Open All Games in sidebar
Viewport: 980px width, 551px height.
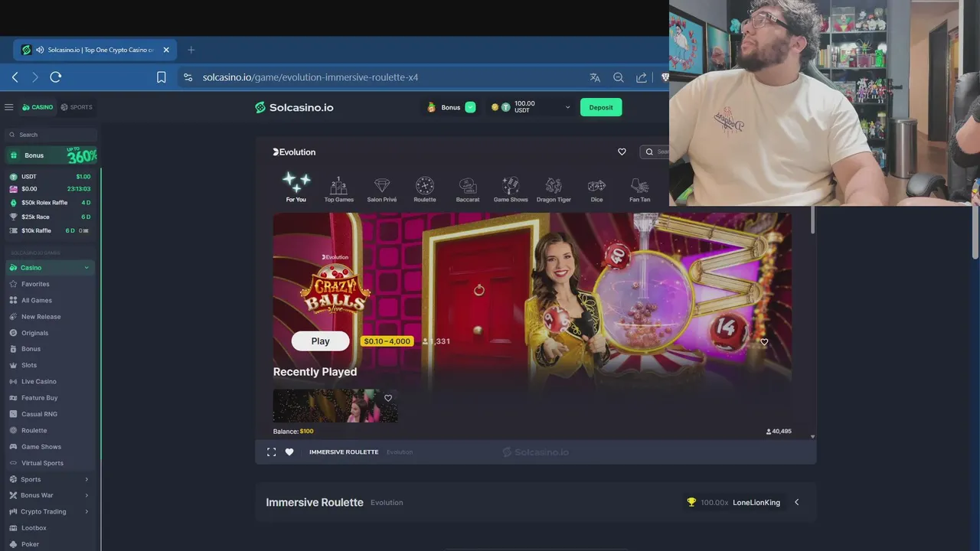point(36,300)
